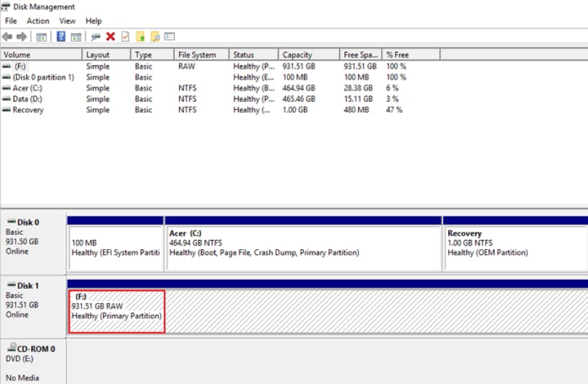Click the 28.38 GB free space cell
The image size is (588, 384).
358,88
